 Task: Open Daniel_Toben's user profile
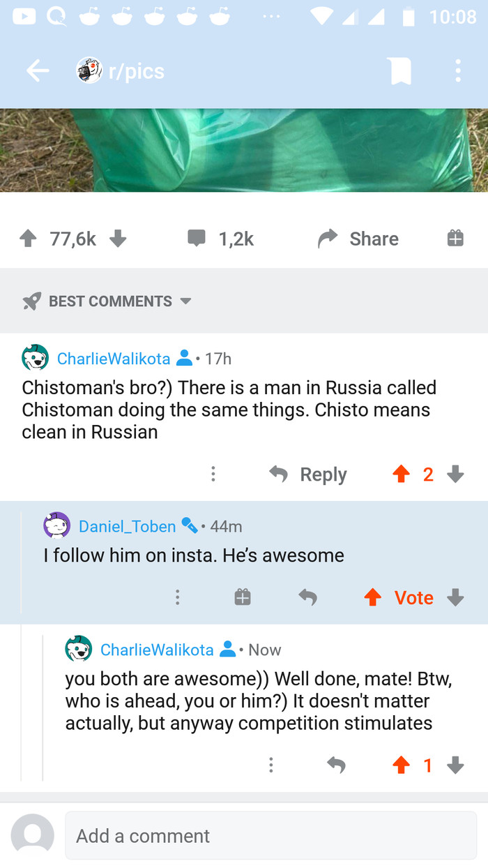[127, 526]
